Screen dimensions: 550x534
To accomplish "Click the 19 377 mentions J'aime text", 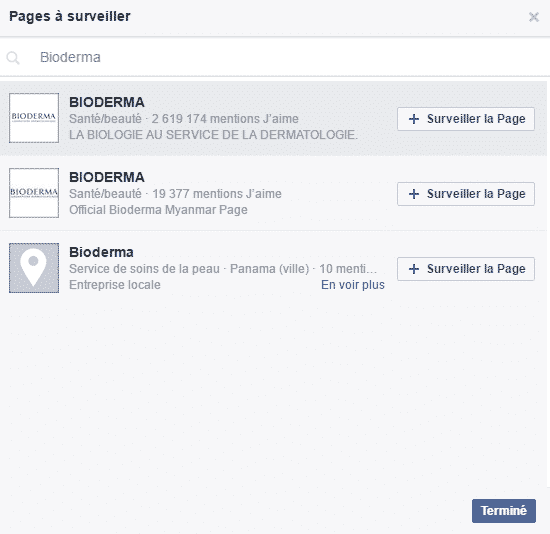I will (x=217, y=194).
